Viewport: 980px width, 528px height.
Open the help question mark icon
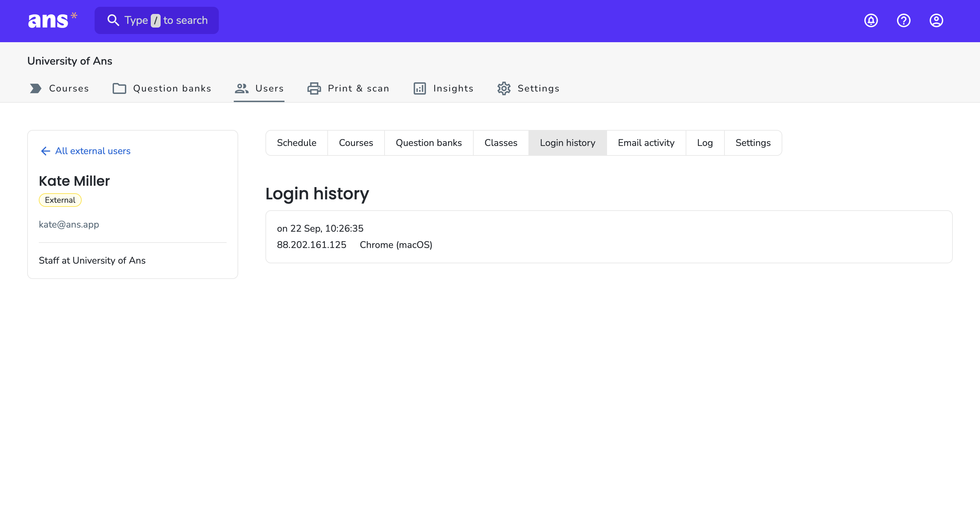point(903,20)
